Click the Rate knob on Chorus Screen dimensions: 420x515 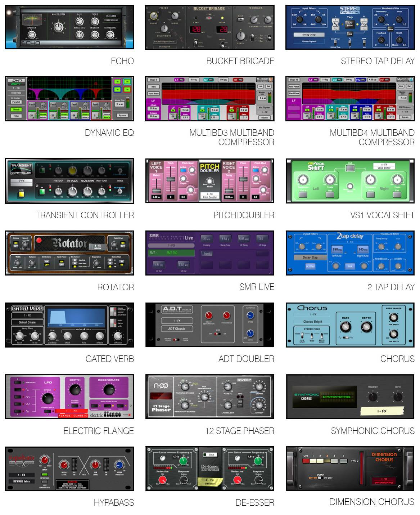(x=346, y=327)
